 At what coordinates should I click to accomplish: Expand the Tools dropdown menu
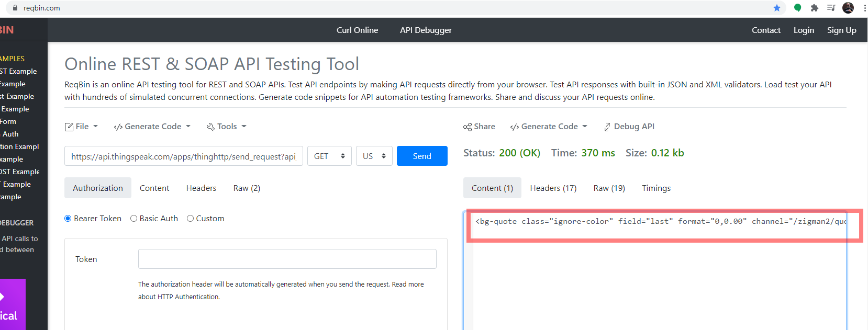(227, 127)
